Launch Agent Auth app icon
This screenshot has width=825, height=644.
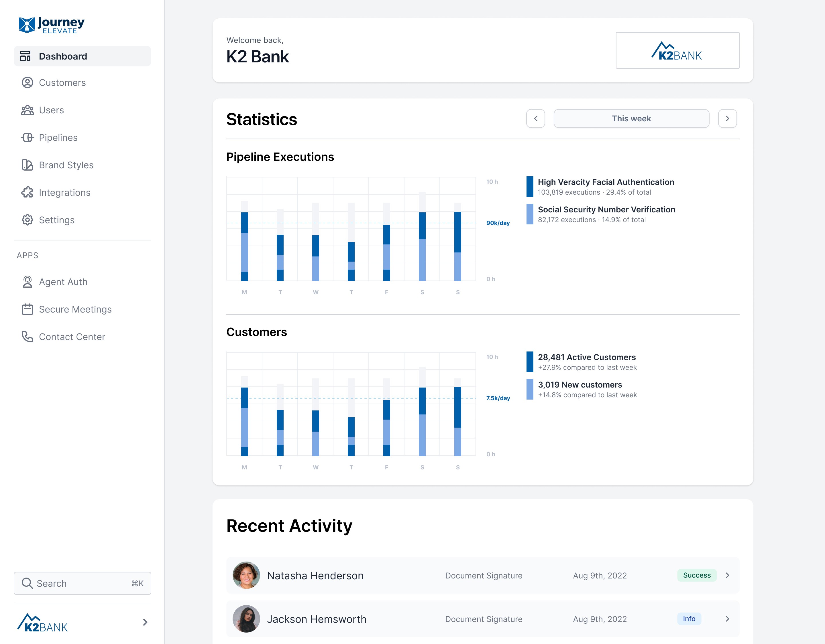[x=27, y=282]
